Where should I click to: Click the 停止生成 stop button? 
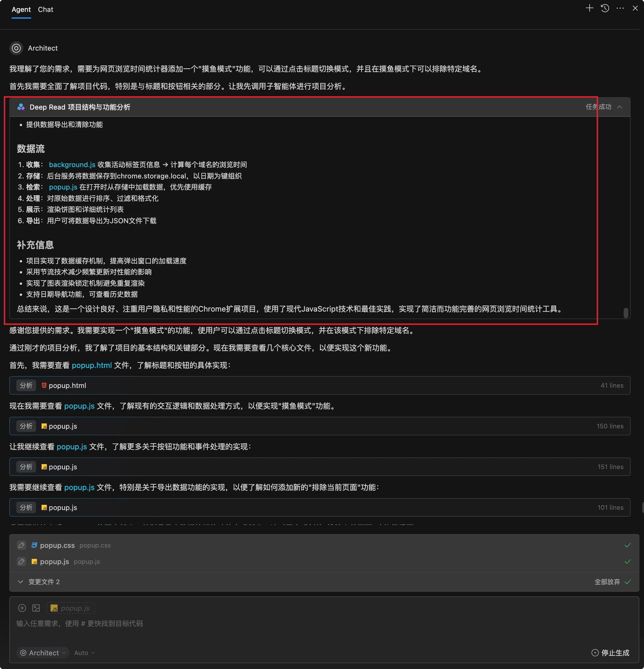pos(610,653)
